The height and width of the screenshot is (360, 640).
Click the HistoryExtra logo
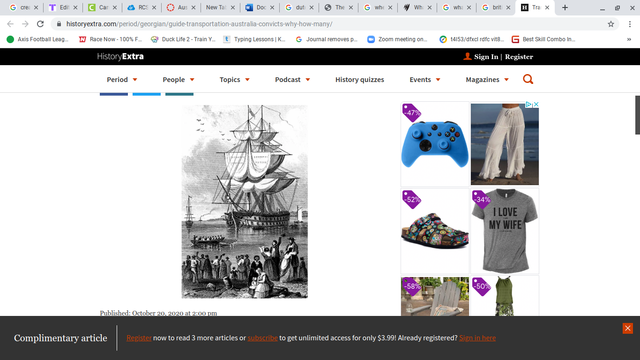120,56
